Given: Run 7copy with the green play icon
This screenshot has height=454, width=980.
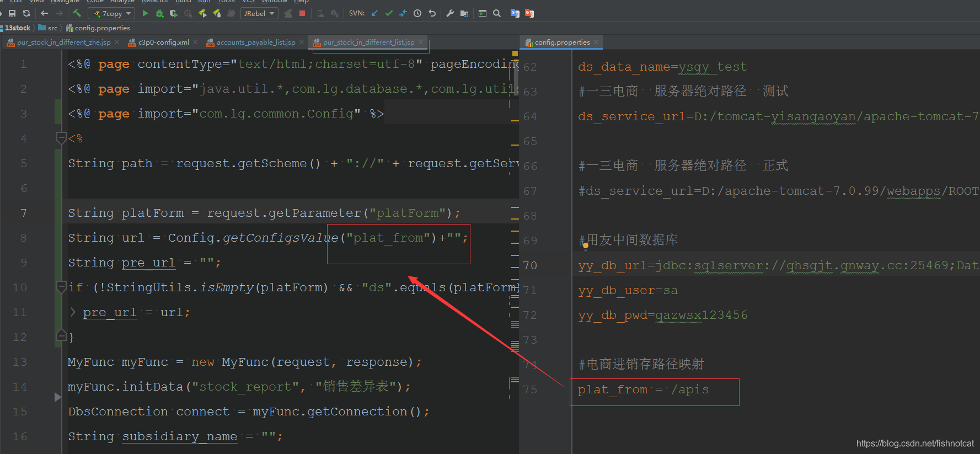Looking at the screenshot, I should pyautogui.click(x=145, y=13).
